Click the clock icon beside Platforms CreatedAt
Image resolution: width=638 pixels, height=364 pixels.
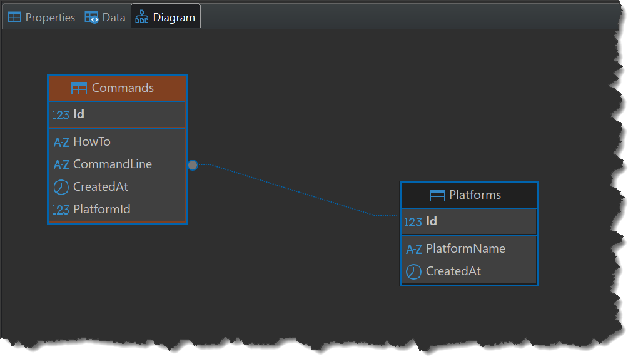pos(414,271)
